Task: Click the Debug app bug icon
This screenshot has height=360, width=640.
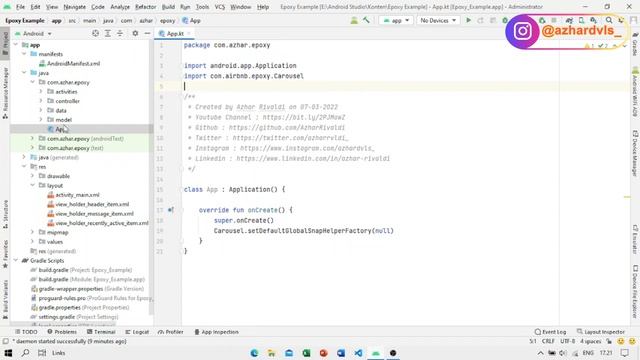Action: [x=505, y=20]
